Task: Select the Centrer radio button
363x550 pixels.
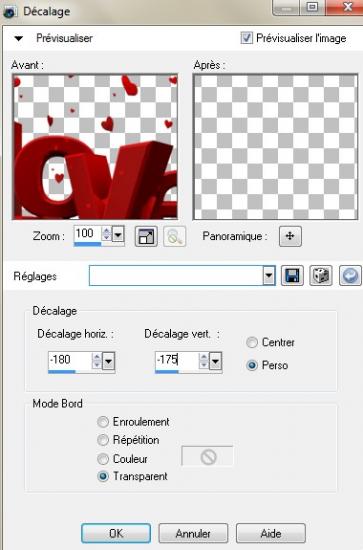Action: pos(252,342)
